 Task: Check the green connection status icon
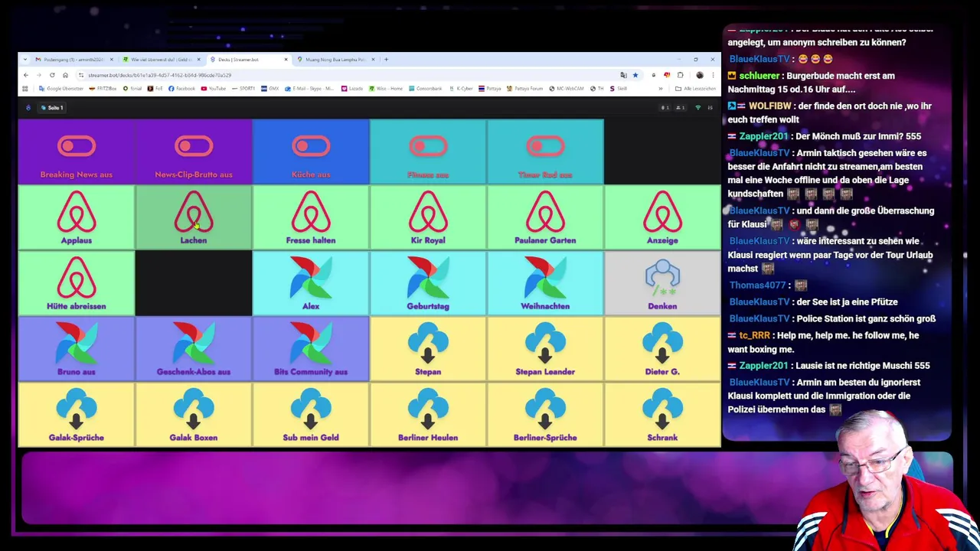pos(697,108)
